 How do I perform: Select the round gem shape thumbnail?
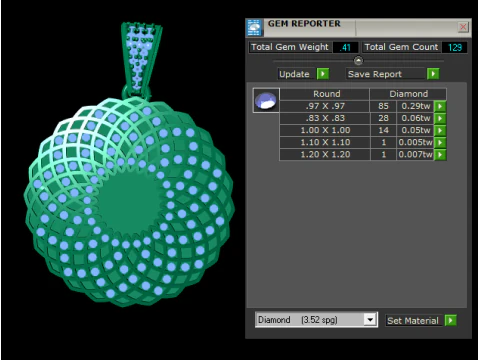click(266, 100)
